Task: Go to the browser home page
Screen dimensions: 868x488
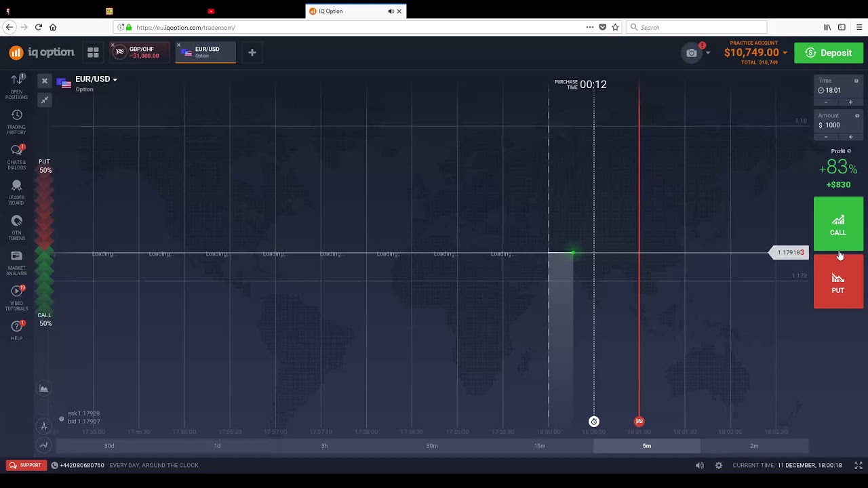Action: 53,27
